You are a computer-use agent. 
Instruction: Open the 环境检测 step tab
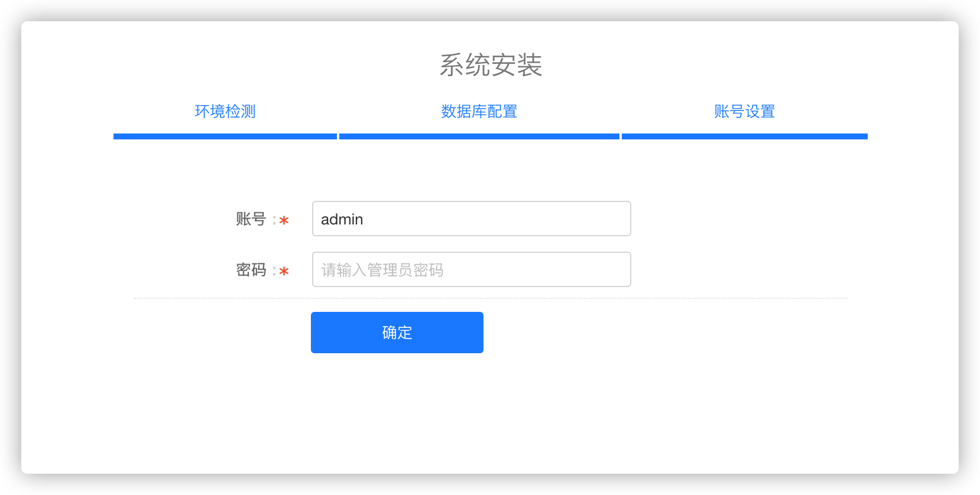225,112
